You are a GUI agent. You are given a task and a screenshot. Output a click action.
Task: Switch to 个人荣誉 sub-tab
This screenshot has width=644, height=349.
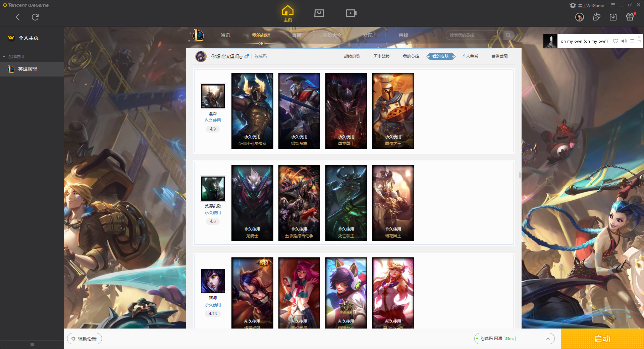[x=470, y=56]
